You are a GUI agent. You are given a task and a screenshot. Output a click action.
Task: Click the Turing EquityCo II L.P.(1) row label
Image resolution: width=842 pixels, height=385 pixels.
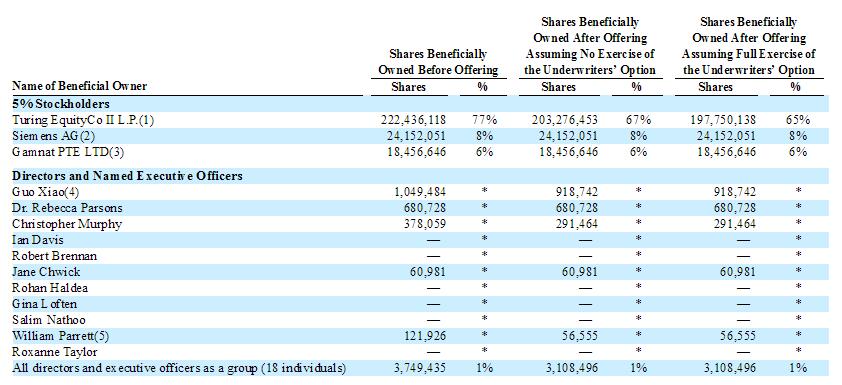[83, 120]
